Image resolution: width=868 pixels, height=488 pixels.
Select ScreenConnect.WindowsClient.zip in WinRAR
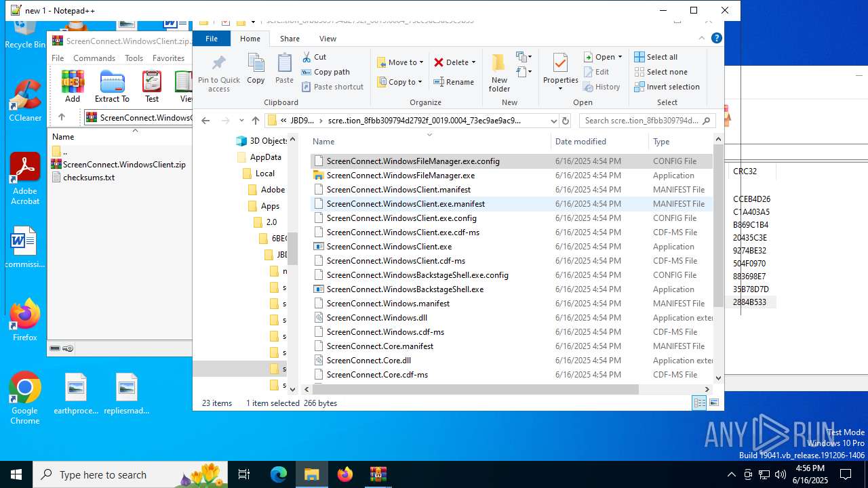(x=124, y=165)
